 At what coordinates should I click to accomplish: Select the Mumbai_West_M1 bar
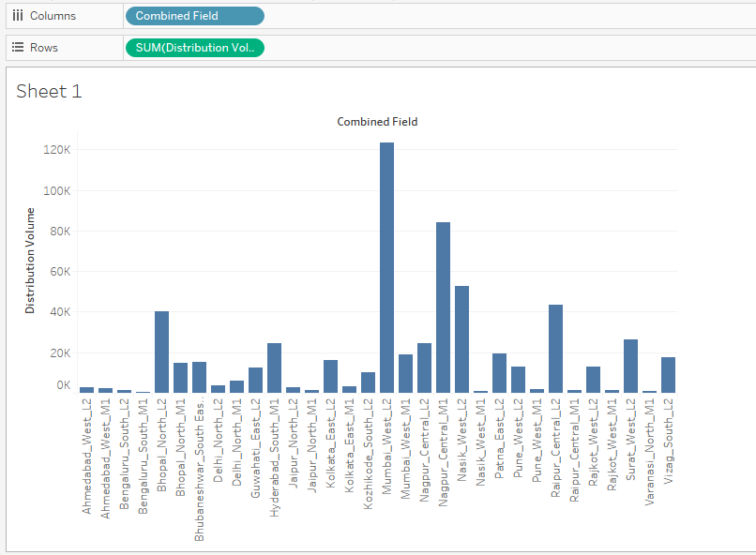[x=405, y=373]
